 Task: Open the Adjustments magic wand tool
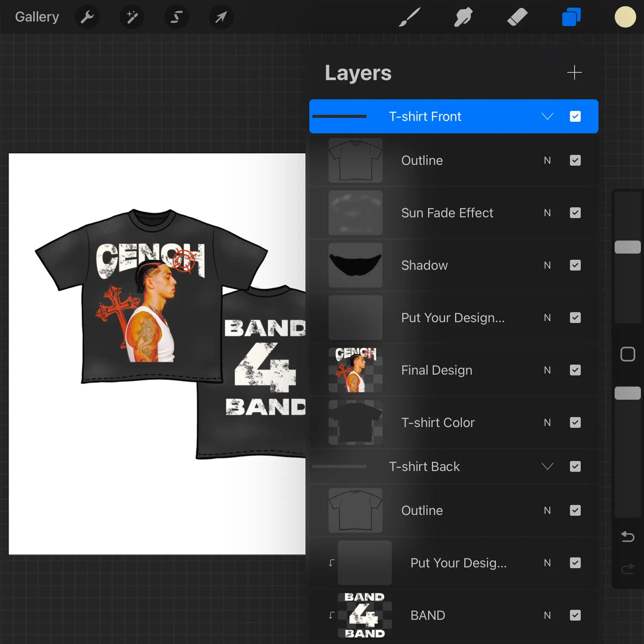pyautogui.click(x=131, y=17)
